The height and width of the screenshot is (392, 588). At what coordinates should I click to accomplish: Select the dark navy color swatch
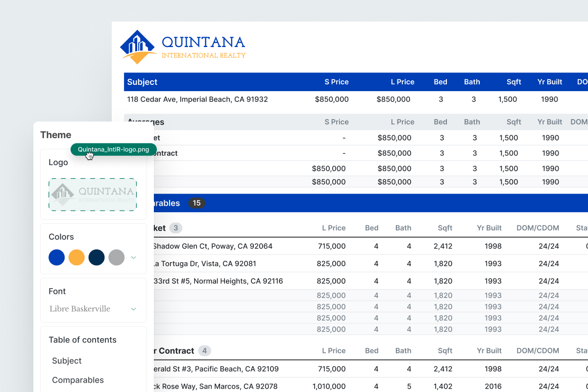97,257
